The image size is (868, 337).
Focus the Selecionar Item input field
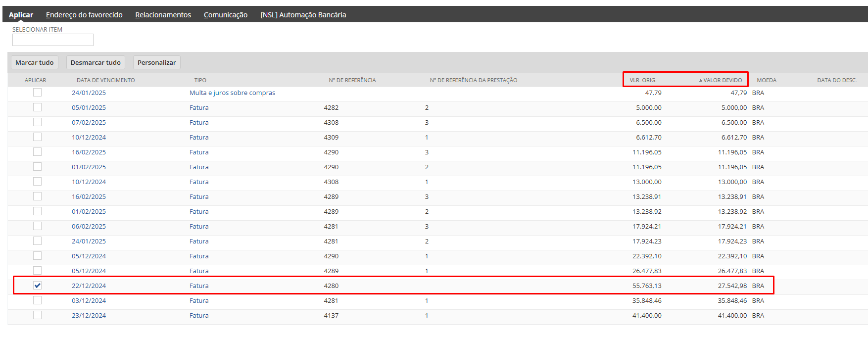point(52,40)
